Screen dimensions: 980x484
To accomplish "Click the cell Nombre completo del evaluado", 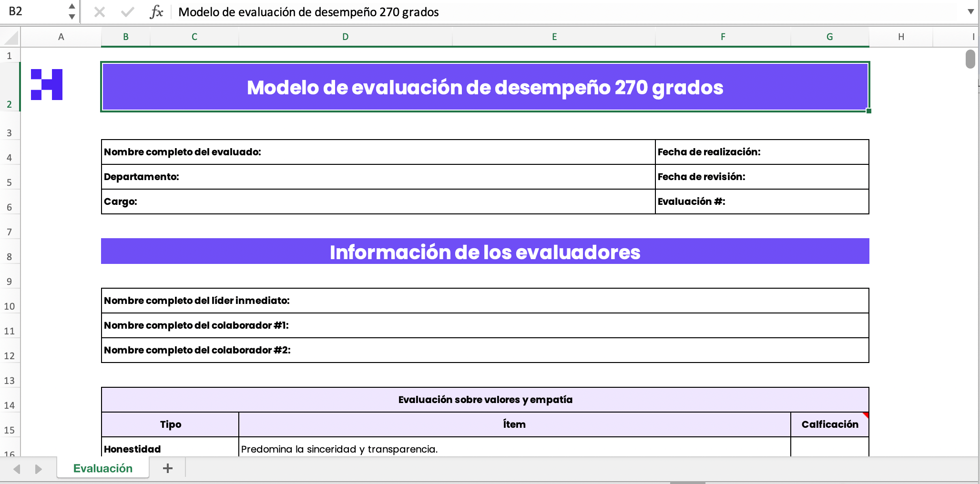I will [183, 152].
